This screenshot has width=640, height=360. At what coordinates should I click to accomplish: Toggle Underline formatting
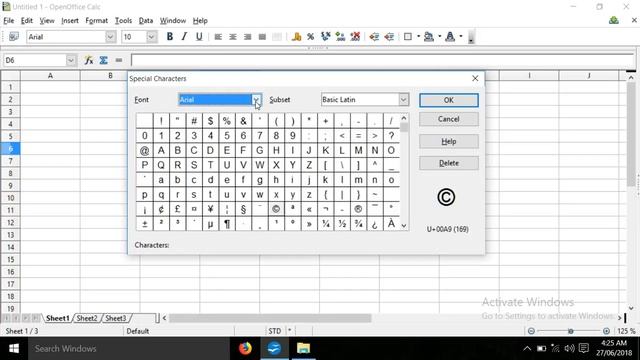(199, 37)
